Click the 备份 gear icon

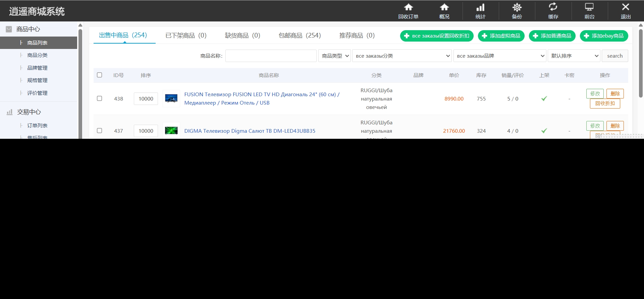[517, 7]
